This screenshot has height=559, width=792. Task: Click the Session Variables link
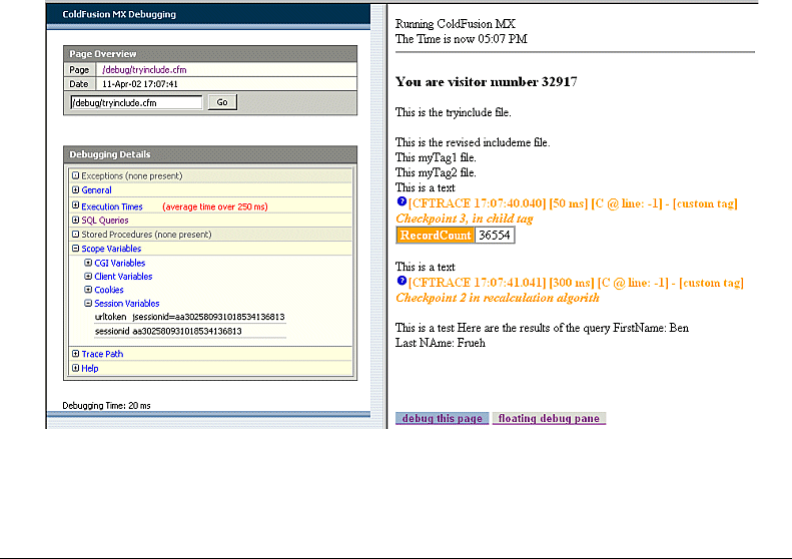coord(127,303)
